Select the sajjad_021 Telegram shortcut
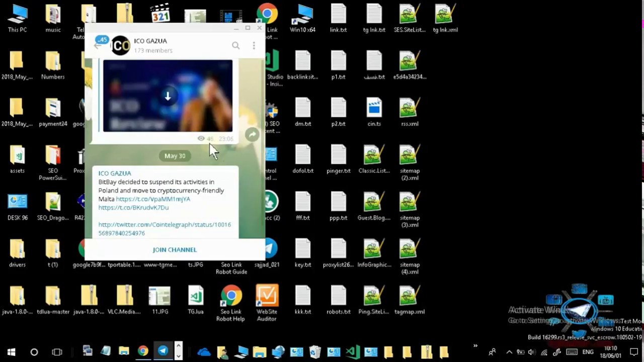The width and height of the screenshot is (644, 362). 267,254
